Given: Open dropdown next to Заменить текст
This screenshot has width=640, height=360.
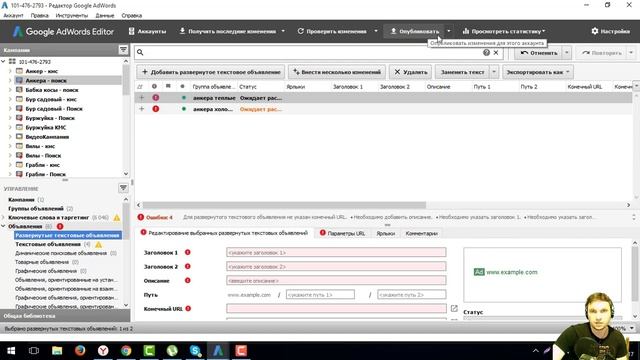Looking at the screenshot, I should (494, 72).
